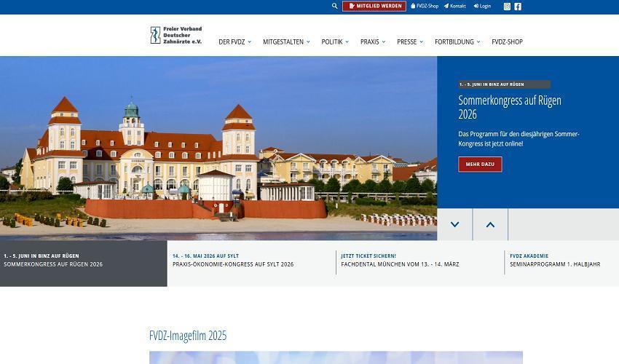Expand the Der FVDZ menu
Viewport: 619px width, 364px height.
point(235,41)
